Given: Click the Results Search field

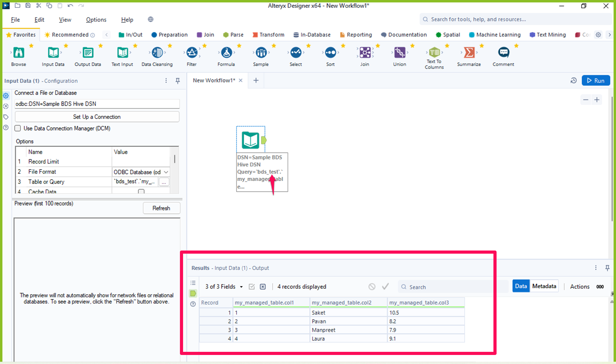Looking at the screenshot, I should pyautogui.click(x=453, y=287).
